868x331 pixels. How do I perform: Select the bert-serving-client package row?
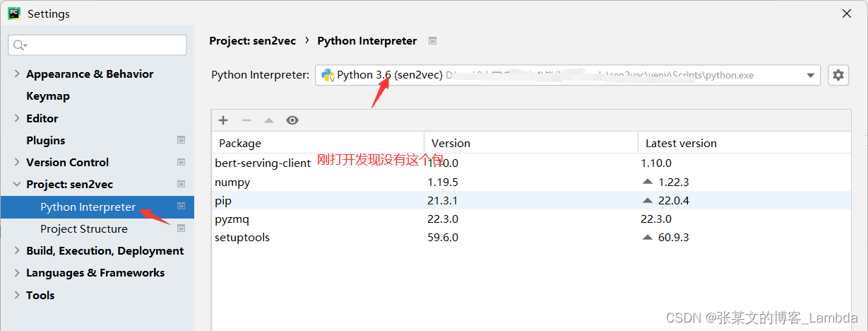531,163
